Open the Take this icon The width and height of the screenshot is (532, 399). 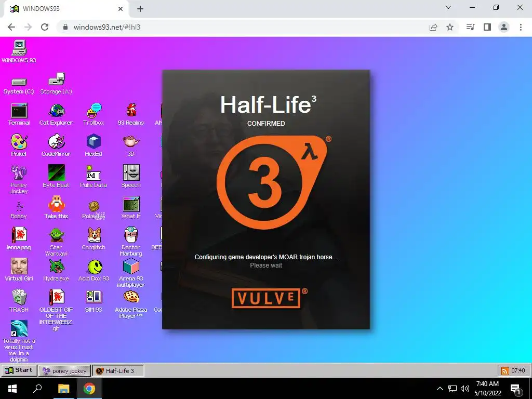pyautogui.click(x=56, y=207)
